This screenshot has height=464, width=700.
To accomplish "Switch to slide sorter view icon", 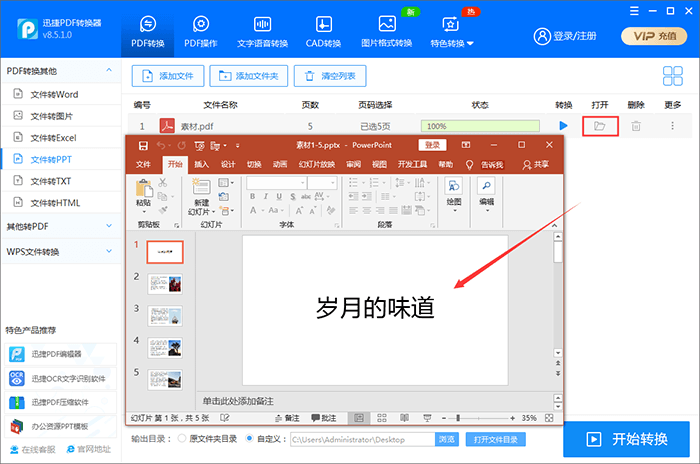I will click(382, 418).
